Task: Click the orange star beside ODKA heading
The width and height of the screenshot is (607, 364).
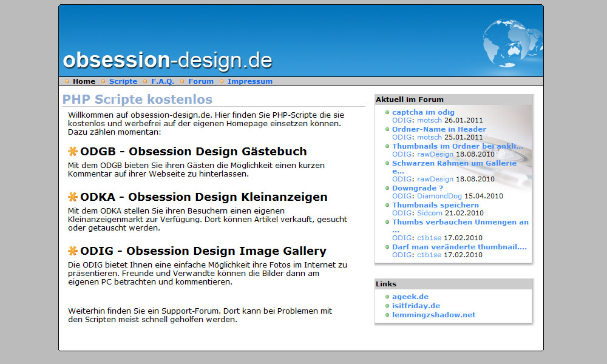Action: pyautogui.click(x=73, y=197)
